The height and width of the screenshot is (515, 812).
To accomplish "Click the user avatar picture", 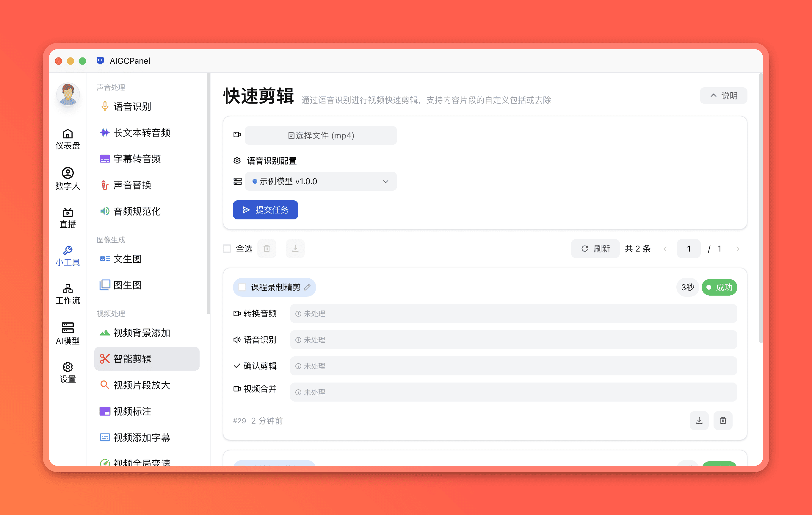I will (x=68, y=95).
